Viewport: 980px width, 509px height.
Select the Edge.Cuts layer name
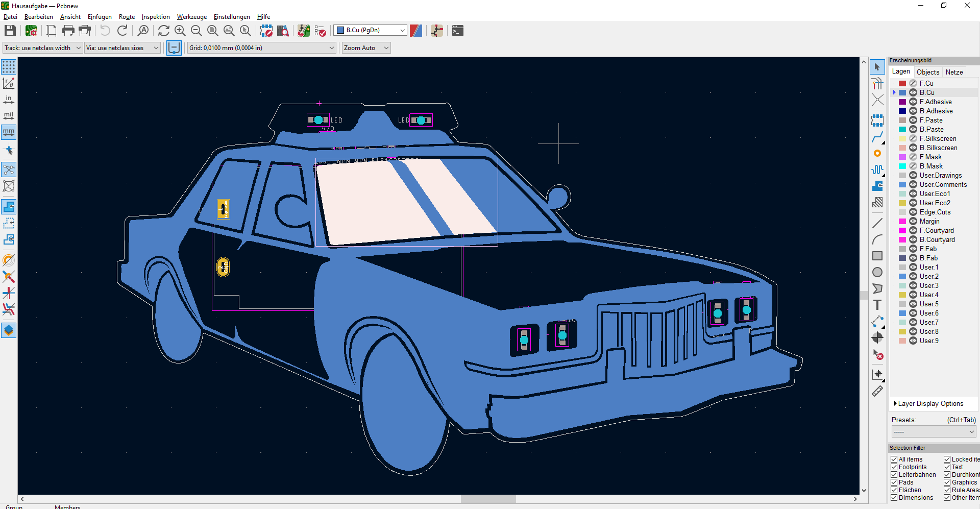tap(935, 212)
